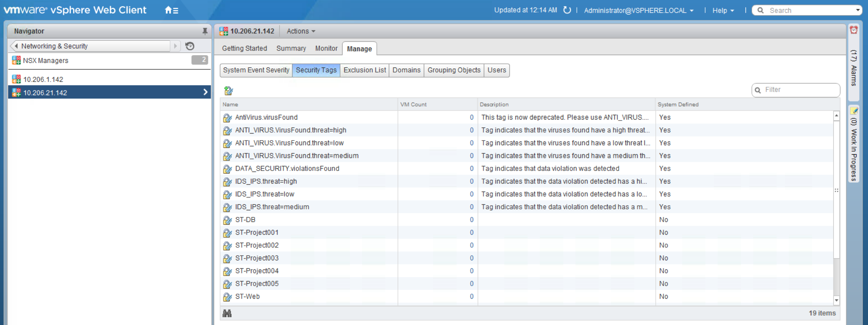Open the Domains sub-tab
868x325 pixels.
406,70
